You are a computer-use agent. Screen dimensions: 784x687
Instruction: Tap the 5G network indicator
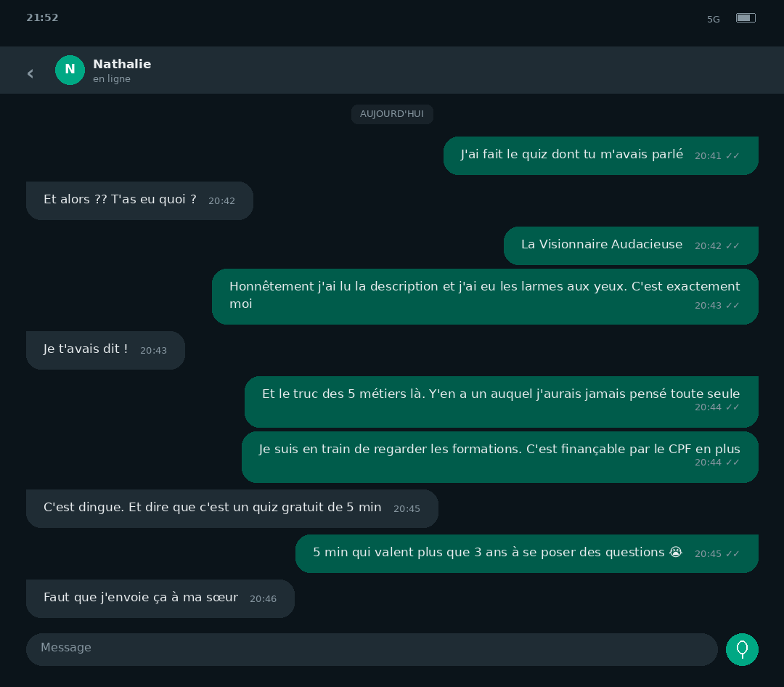click(713, 19)
